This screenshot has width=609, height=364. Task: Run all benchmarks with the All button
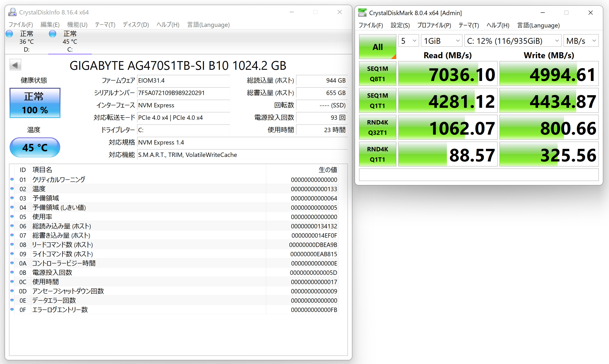[x=378, y=47]
